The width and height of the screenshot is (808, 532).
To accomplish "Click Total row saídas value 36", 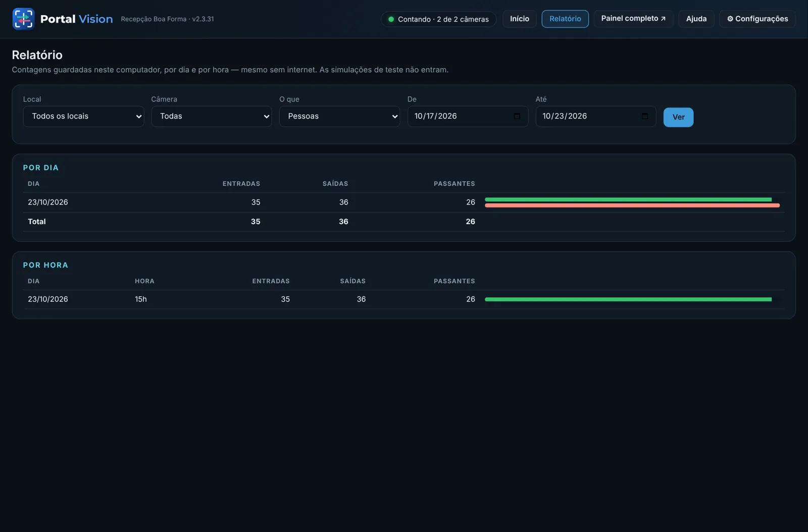I will point(343,222).
